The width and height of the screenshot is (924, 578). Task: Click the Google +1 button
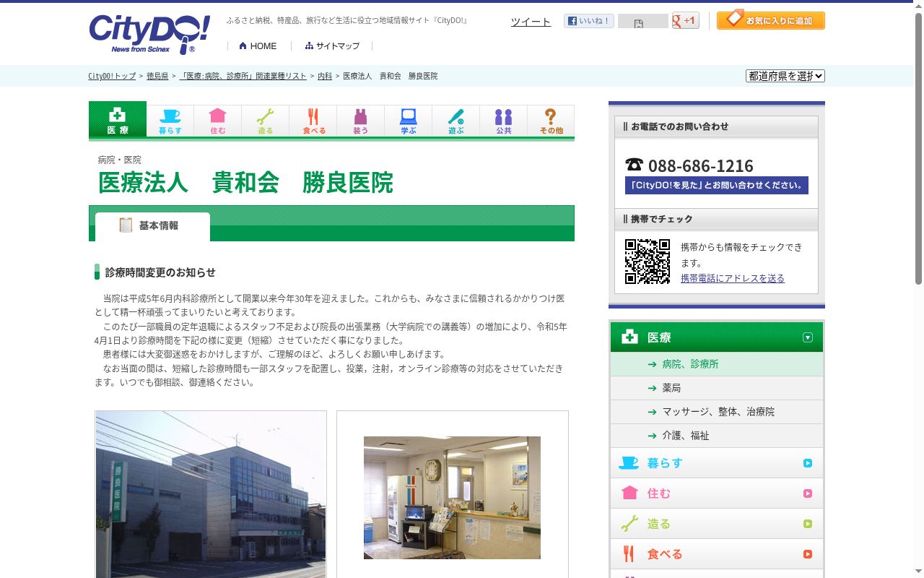pyautogui.click(x=685, y=20)
